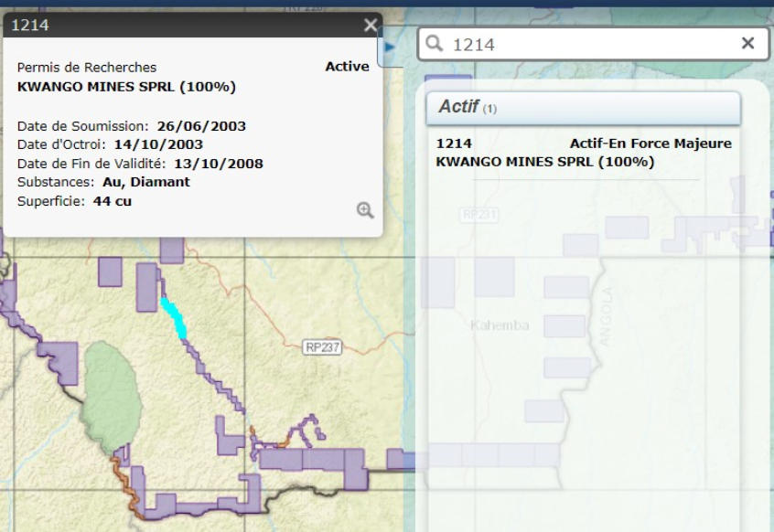Collapse the Actif results section header
774x532 pixels.
tap(582, 108)
